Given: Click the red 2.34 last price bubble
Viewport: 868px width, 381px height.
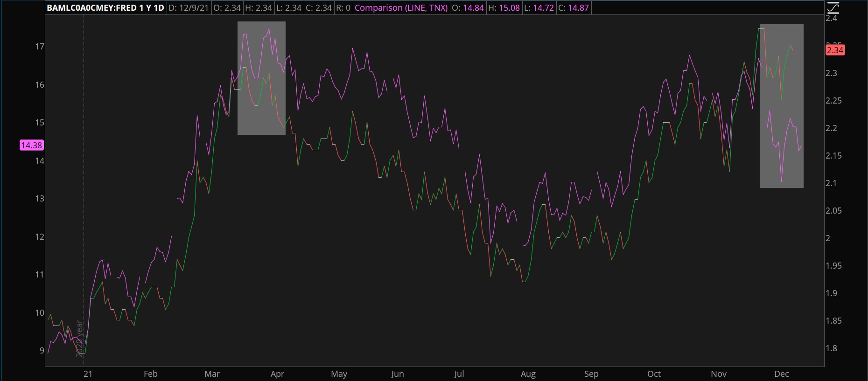Looking at the screenshot, I should click(835, 50).
